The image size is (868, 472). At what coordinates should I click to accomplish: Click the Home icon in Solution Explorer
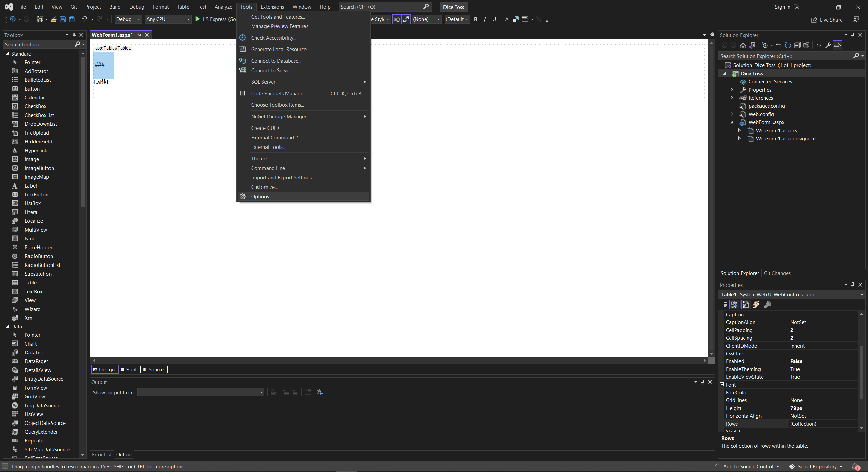click(x=743, y=45)
